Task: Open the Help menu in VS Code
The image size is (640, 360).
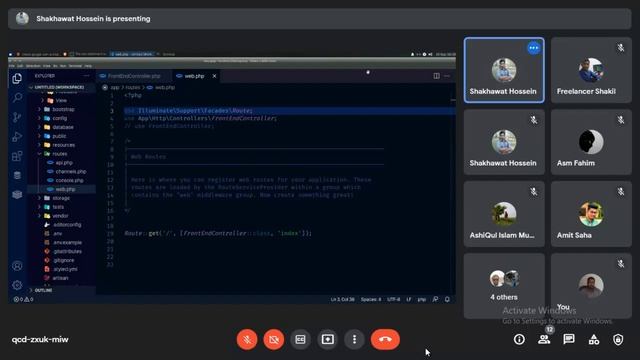Action: tap(88, 66)
